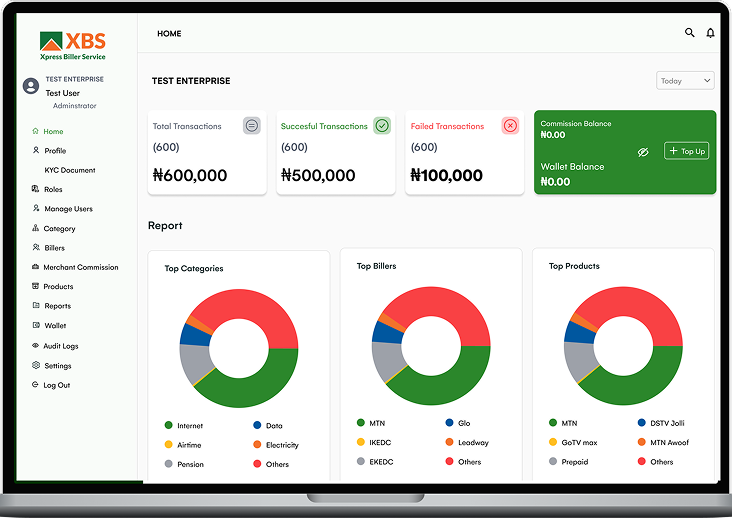Open Manage Users in sidebar
This screenshot has width=732, height=518.
68,209
